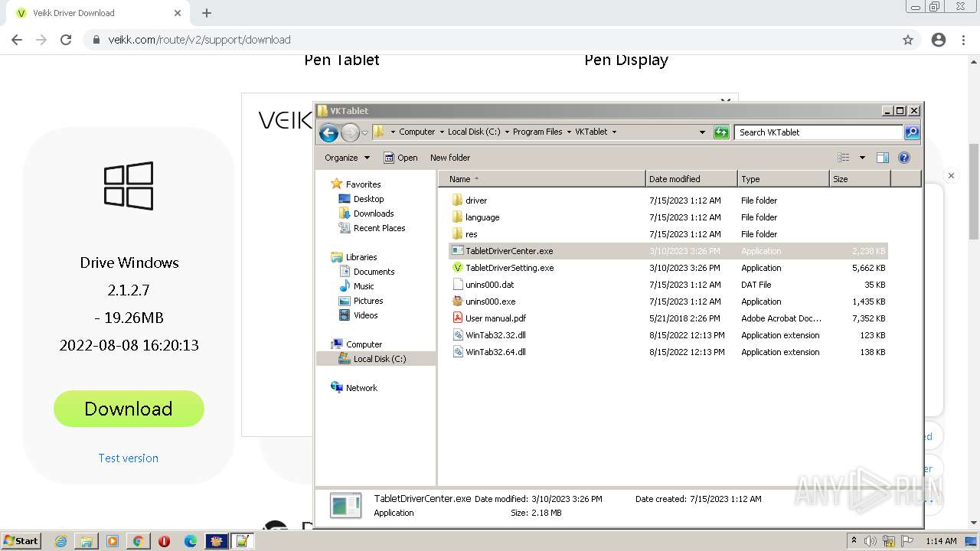
Task: Expand dropdown arrow after VKTablet breadcrumb
Action: click(x=614, y=132)
